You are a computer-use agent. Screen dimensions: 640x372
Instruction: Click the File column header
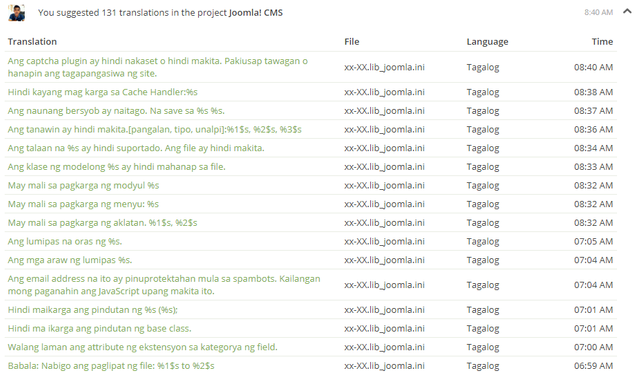(351, 42)
